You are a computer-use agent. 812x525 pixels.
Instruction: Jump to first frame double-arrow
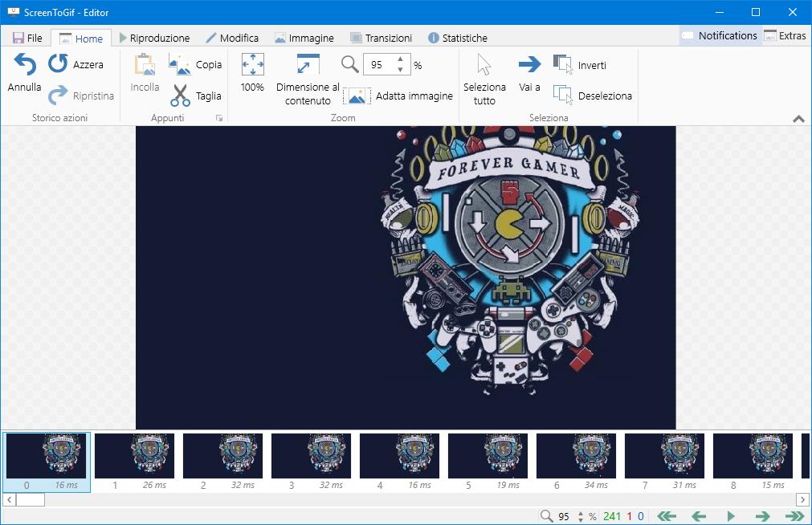[667, 516]
